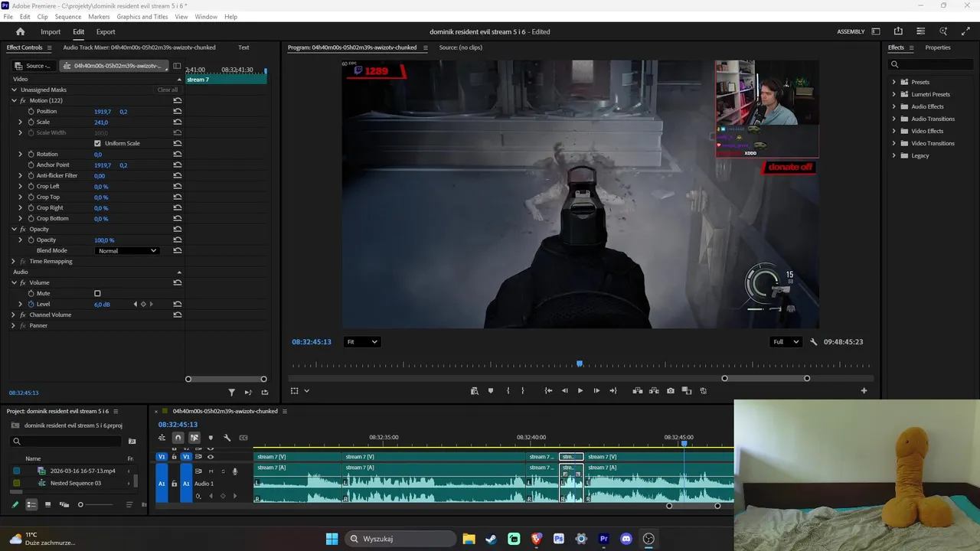Image resolution: width=980 pixels, height=551 pixels.
Task: Open the Fit zoom level dropdown
Action: coord(361,342)
